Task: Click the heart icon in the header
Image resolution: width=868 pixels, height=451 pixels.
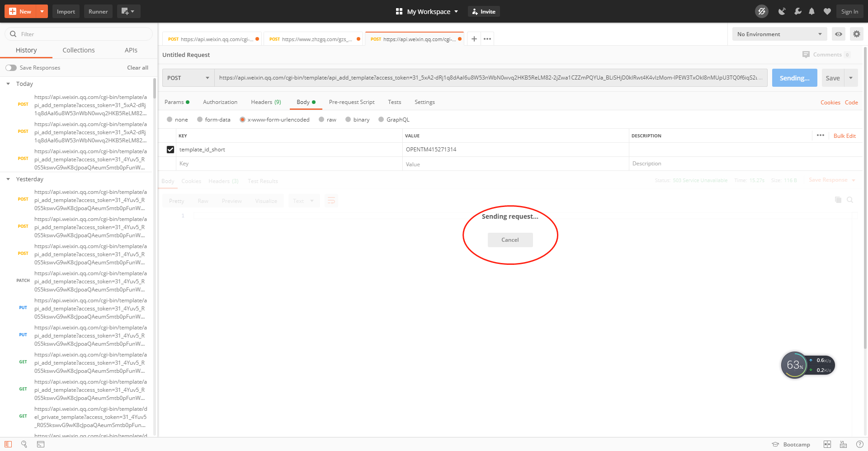Action: tap(827, 11)
